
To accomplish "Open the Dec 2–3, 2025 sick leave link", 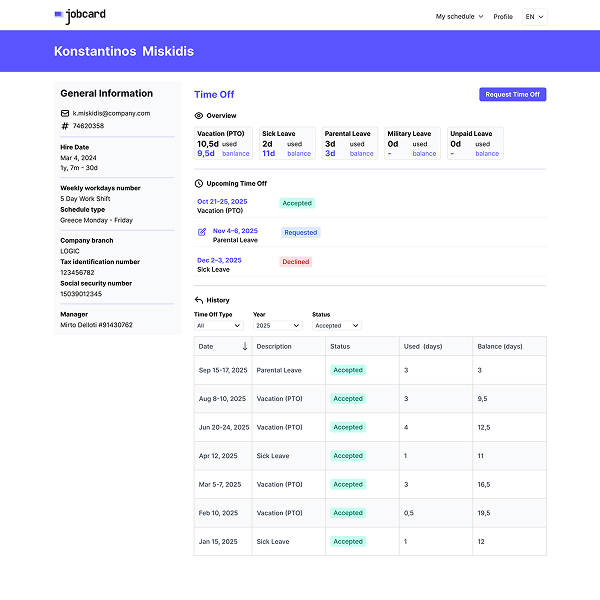I will (221, 260).
